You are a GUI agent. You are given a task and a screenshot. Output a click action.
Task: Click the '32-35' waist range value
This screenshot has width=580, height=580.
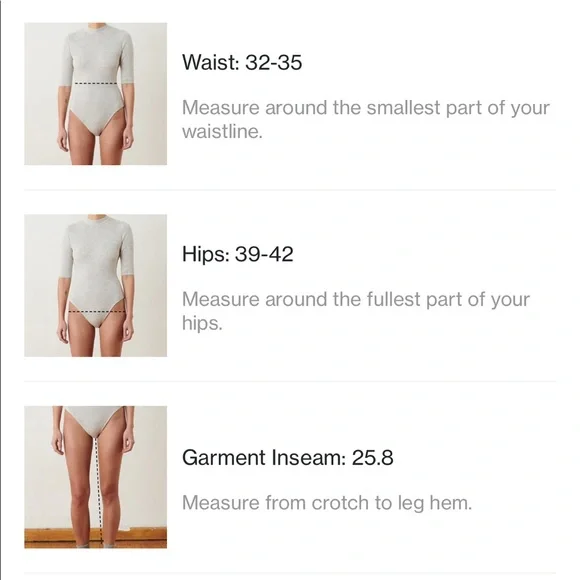click(x=273, y=62)
